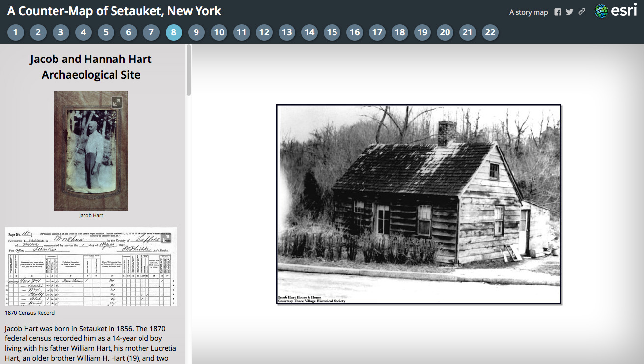Advance to section 9, the next stop
The height and width of the screenshot is (364, 644).
click(x=196, y=32)
